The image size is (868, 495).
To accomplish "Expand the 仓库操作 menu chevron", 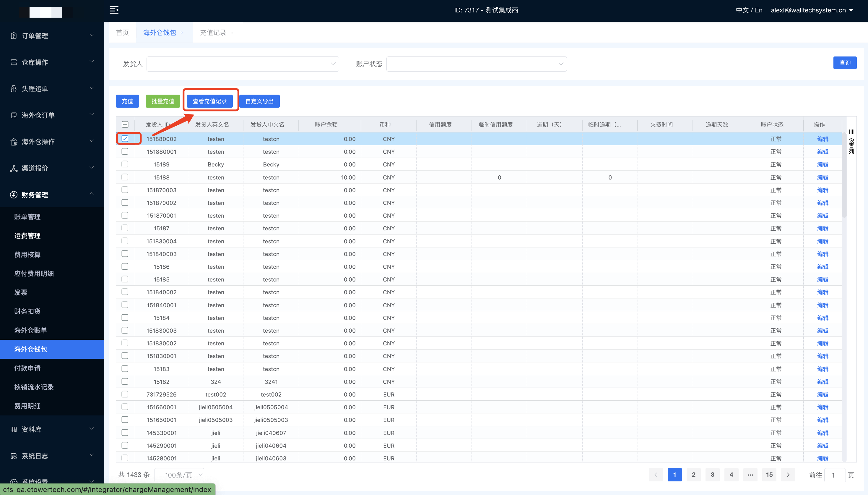I will tap(92, 62).
